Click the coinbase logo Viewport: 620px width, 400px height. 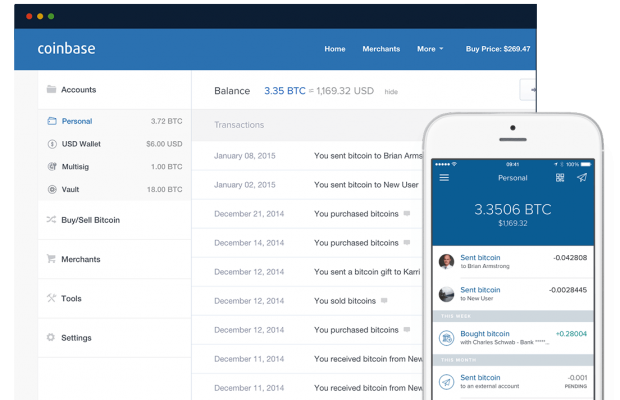(x=66, y=48)
